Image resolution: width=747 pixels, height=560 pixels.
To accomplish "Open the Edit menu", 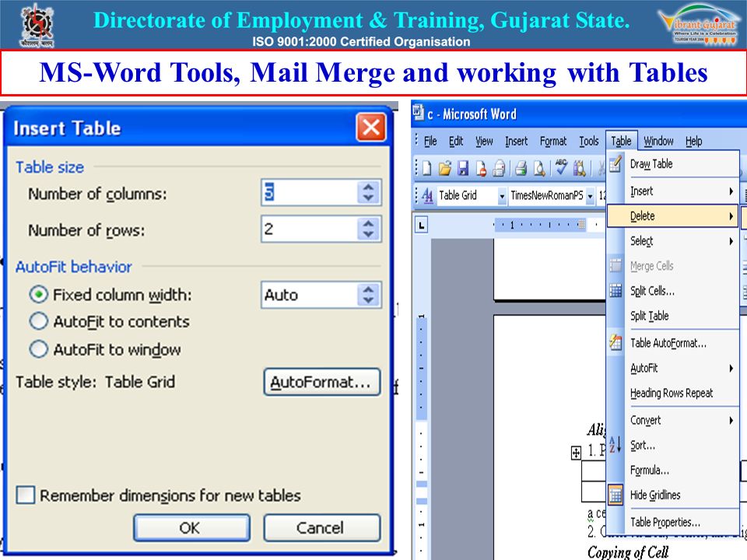I will (456, 141).
